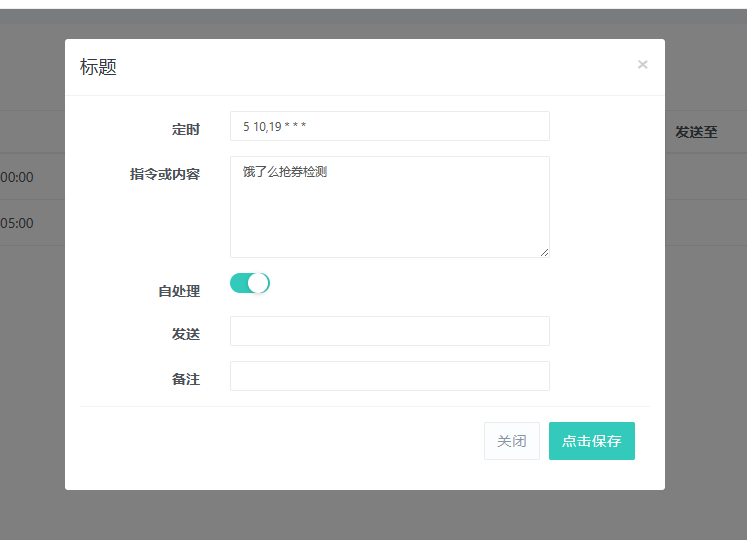Click the 备注 field label
The width and height of the screenshot is (747, 540).
[186, 379]
